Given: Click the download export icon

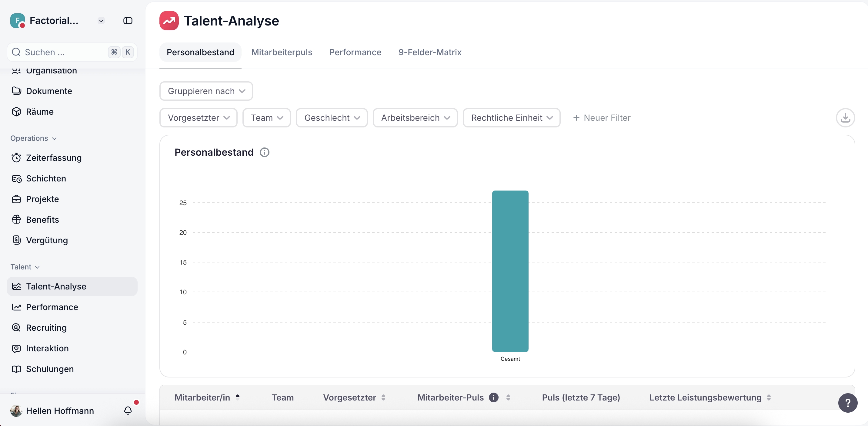Looking at the screenshot, I should click(x=845, y=118).
